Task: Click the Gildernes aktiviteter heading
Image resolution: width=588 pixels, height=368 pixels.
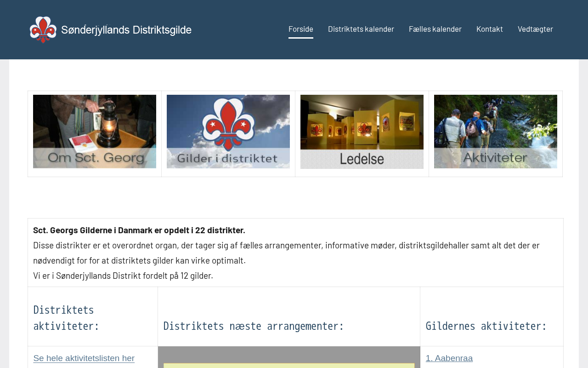Action: click(486, 326)
